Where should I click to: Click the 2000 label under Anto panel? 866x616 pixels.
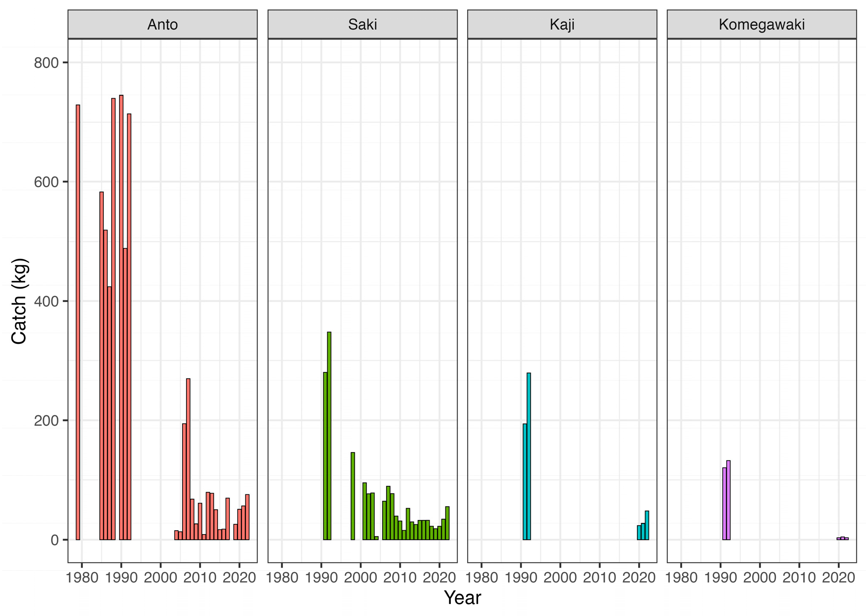pyautogui.click(x=160, y=578)
